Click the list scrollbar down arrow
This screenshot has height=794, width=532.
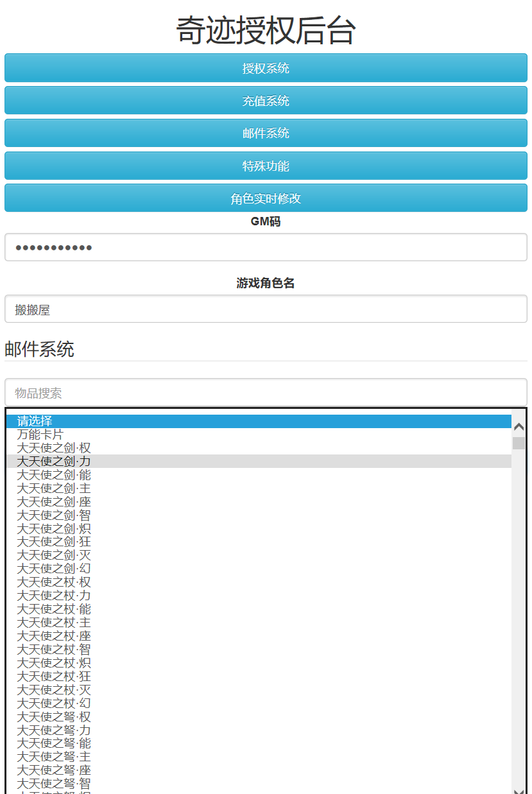coord(519,790)
